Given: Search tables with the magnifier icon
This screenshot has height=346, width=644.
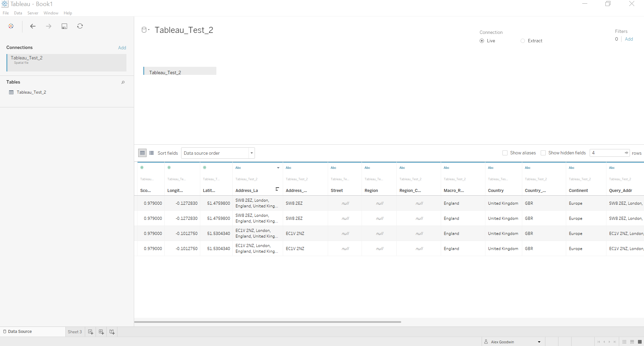Looking at the screenshot, I should click(123, 82).
